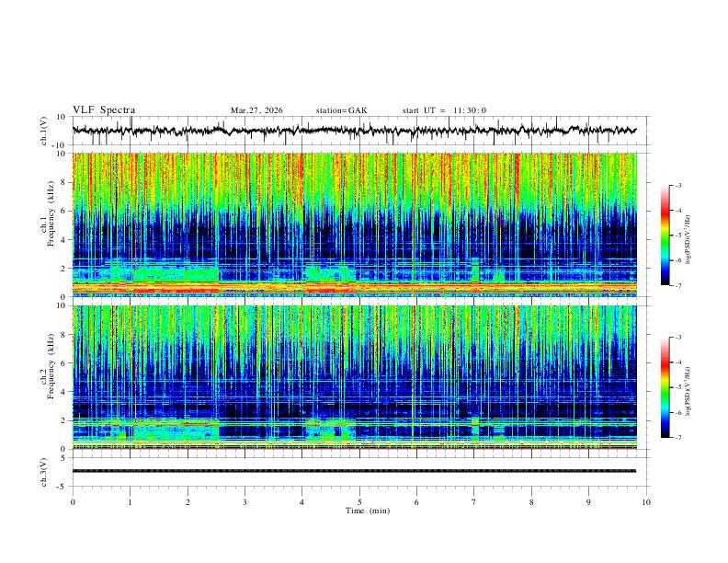
Task: Click the "-7" tick on ch.2 color bar
Action: point(677,438)
